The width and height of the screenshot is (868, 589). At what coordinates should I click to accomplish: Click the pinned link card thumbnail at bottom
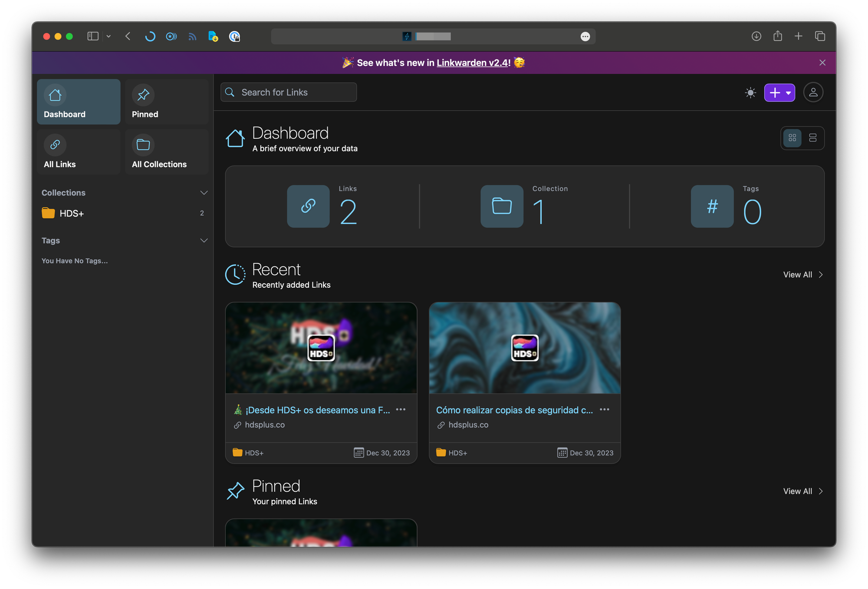(321, 533)
